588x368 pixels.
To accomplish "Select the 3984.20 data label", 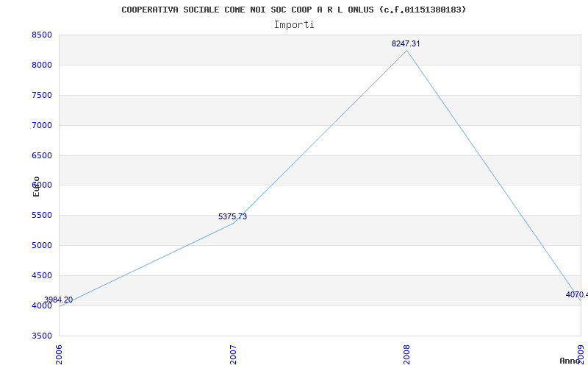I will tap(58, 300).
